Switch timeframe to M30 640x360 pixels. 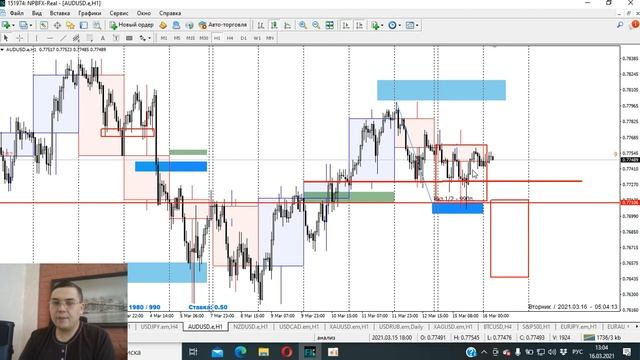click(x=204, y=38)
